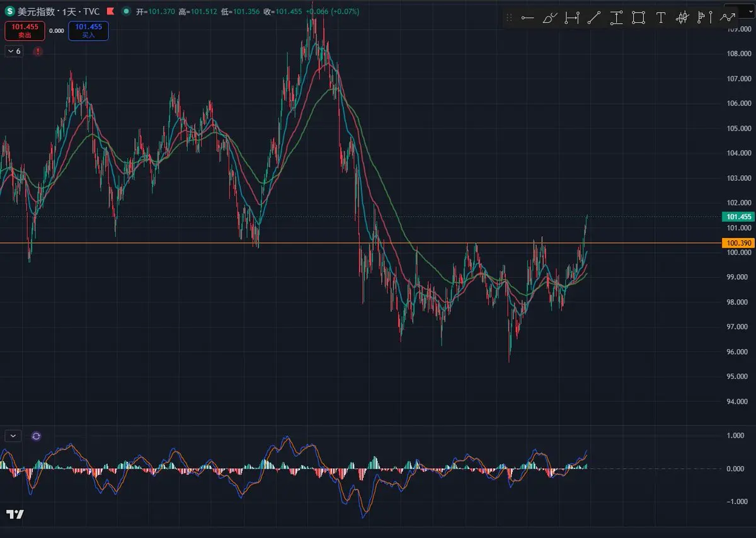Click the red warning alert icon

38,51
